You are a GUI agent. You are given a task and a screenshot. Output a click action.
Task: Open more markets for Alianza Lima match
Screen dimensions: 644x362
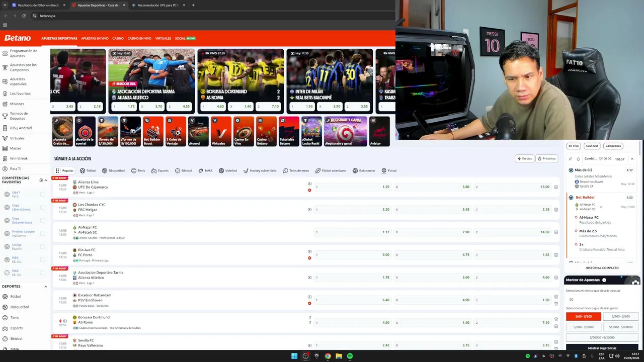coord(556,187)
